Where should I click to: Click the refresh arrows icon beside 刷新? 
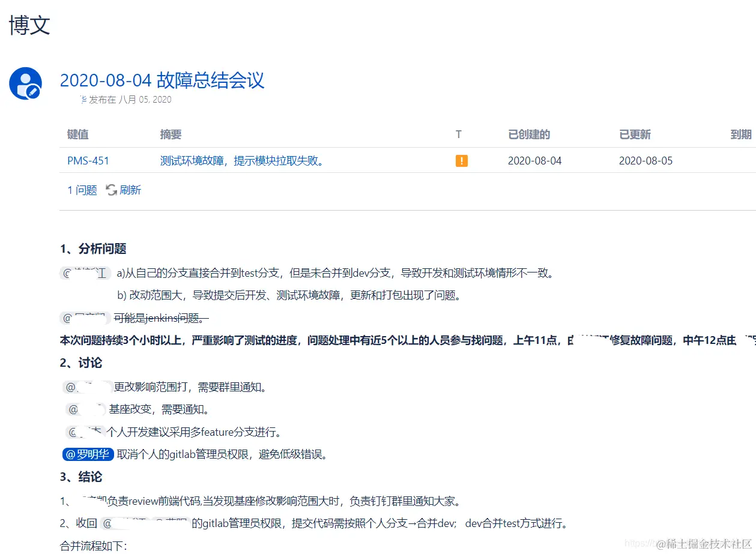tap(112, 190)
